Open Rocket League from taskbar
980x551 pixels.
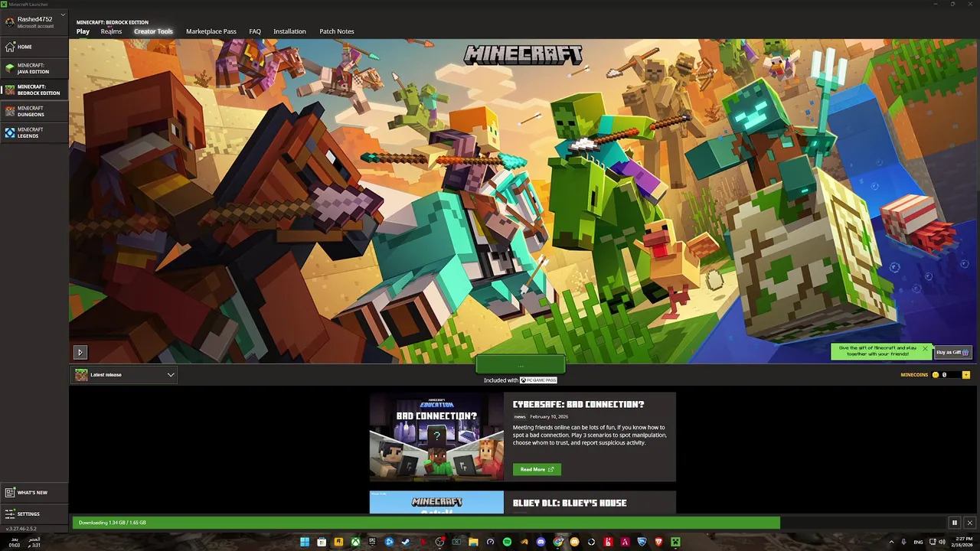pos(642,542)
